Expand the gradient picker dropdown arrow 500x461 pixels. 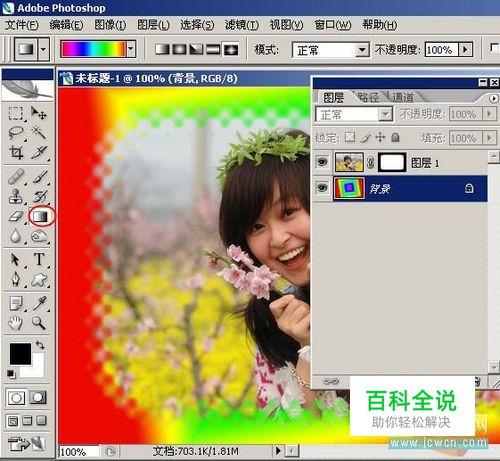131,49
